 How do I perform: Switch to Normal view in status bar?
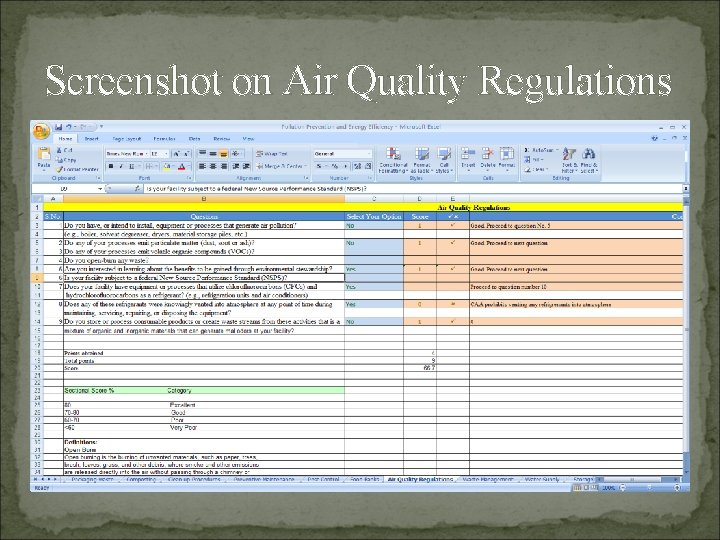point(577,488)
